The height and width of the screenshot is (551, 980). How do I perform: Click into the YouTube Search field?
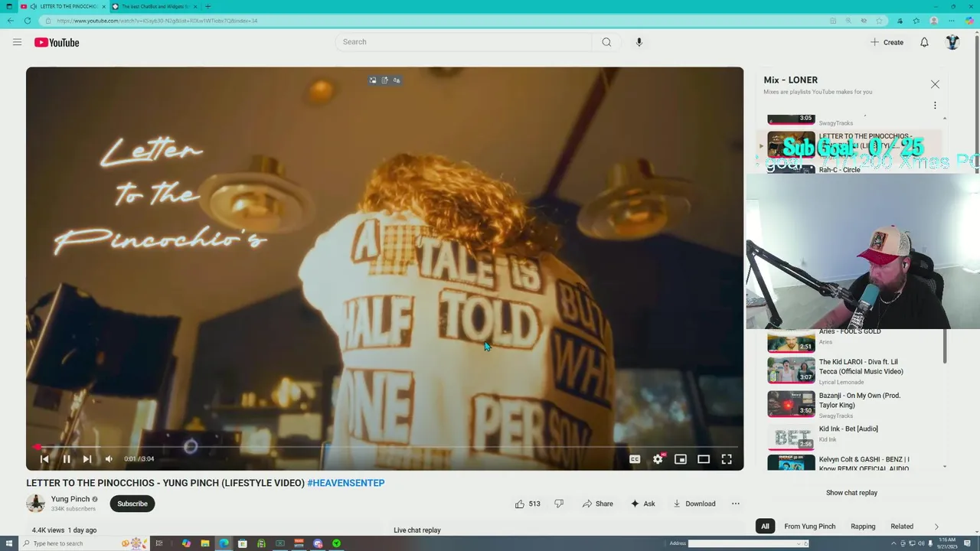click(x=465, y=42)
